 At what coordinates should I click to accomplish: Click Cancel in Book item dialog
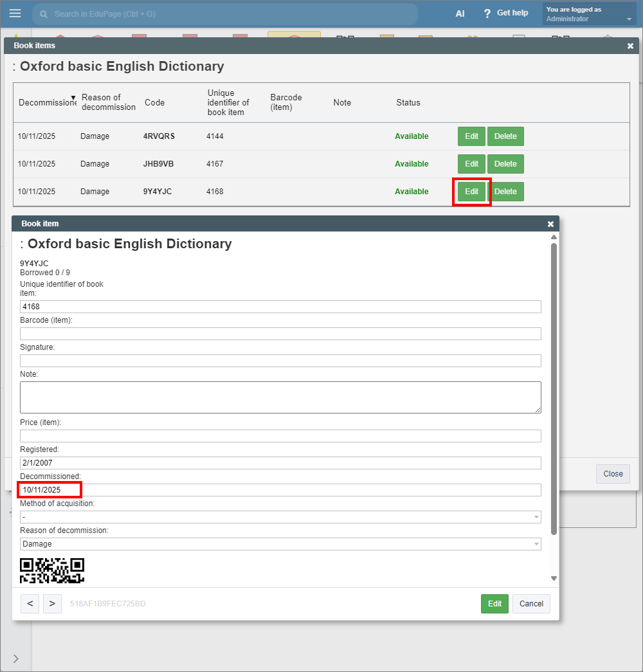pyautogui.click(x=531, y=604)
